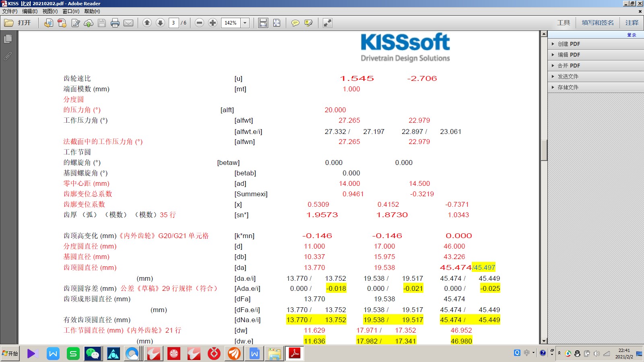Image resolution: width=644 pixels, height=362 pixels.
Task: Click the upload to cloud icon
Action: (x=89, y=23)
